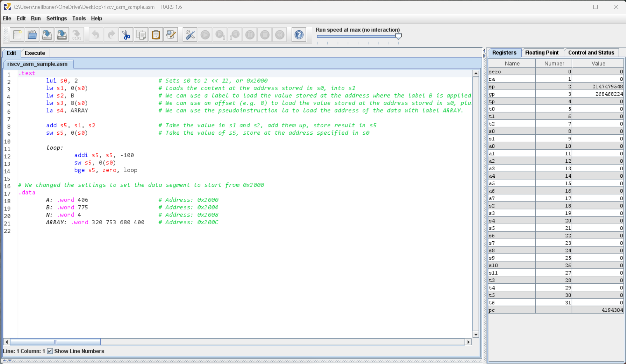This screenshot has width=626, height=364.
Task: Click the horizontal scrollbar right arrow
Action: [x=468, y=342]
